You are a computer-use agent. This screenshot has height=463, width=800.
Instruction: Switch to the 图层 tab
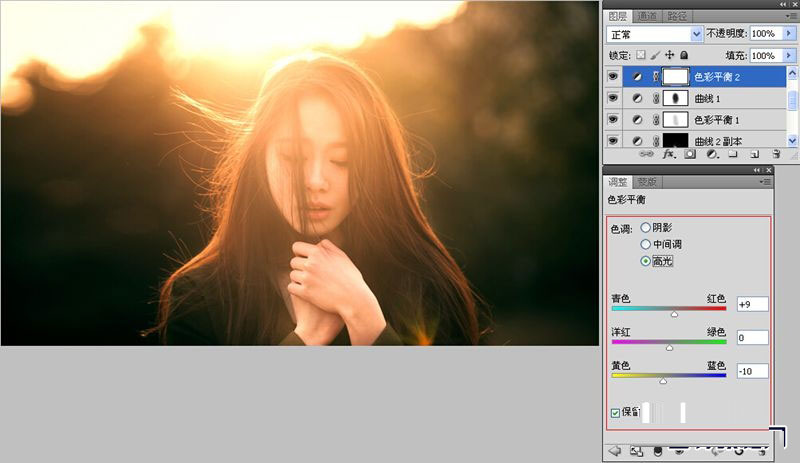pos(618,16)
